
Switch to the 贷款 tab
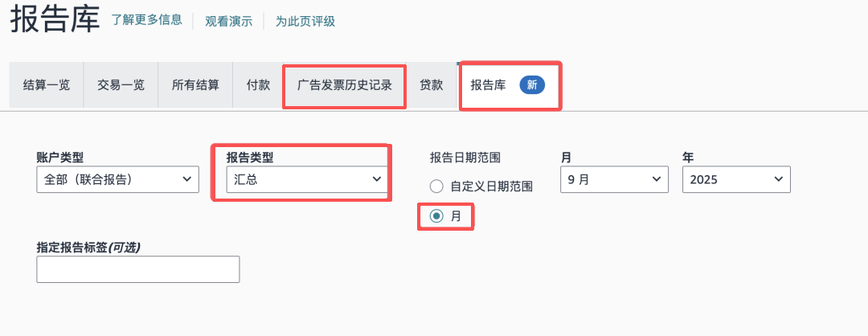[x=432, y=84]
